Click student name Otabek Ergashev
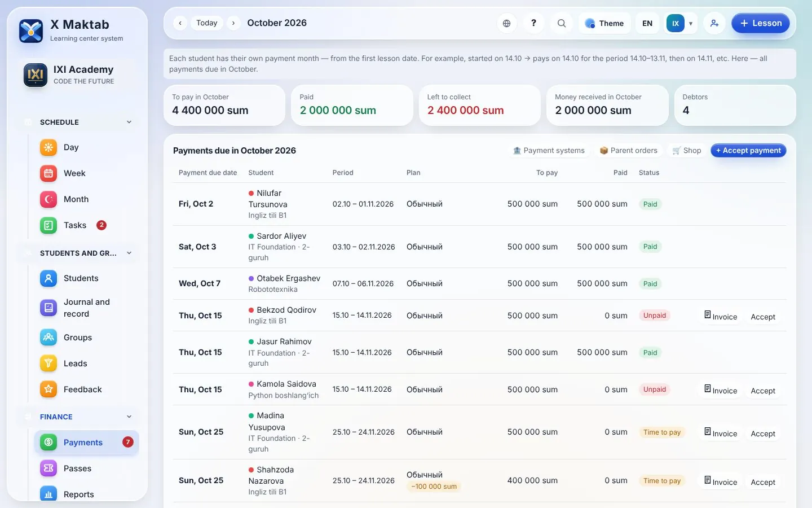Image resolution: width=812 pixels, height=508 pixels. point(288,278)
